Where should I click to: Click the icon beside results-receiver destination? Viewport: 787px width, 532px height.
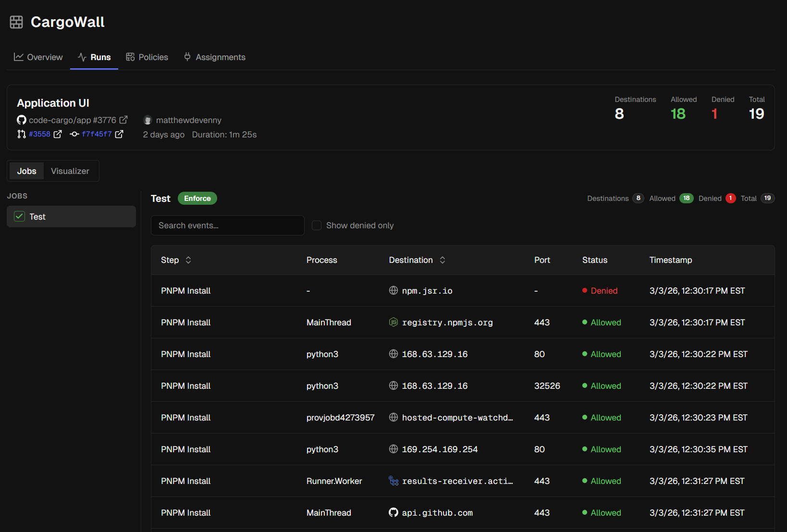click(x=393, y=481)
